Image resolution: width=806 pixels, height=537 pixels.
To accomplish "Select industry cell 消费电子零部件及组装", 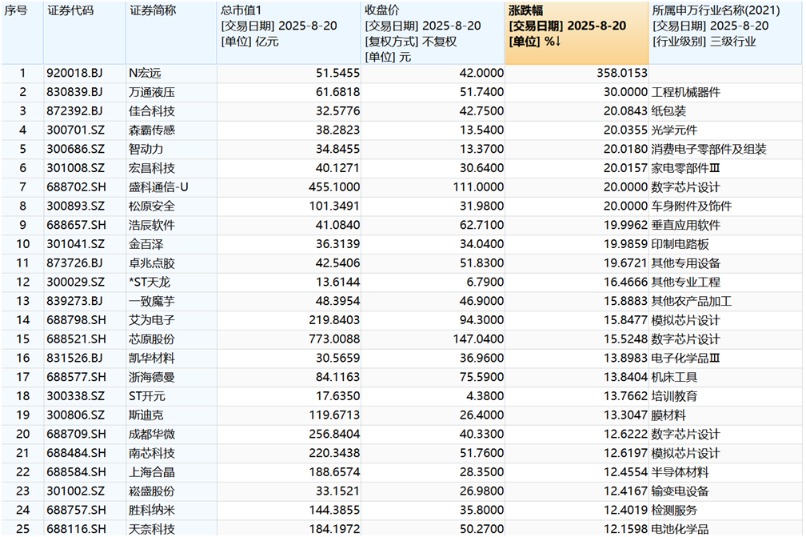I will pyautogui.click(x=709, y=149).
